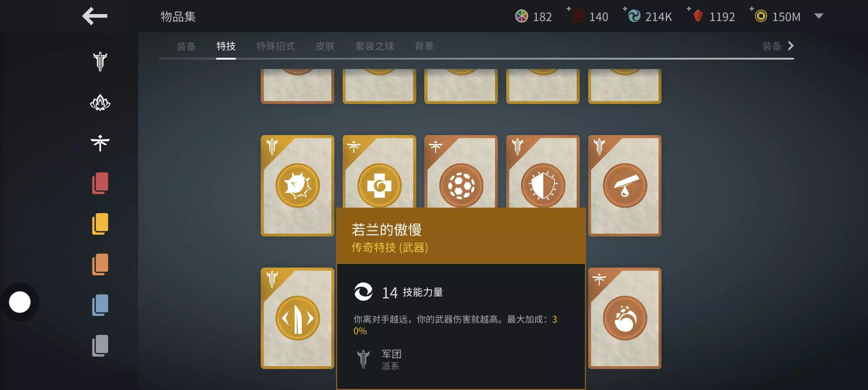Filter by lotus faction icon
This screenshot has height=390, width=868.
tap(100, 103)
